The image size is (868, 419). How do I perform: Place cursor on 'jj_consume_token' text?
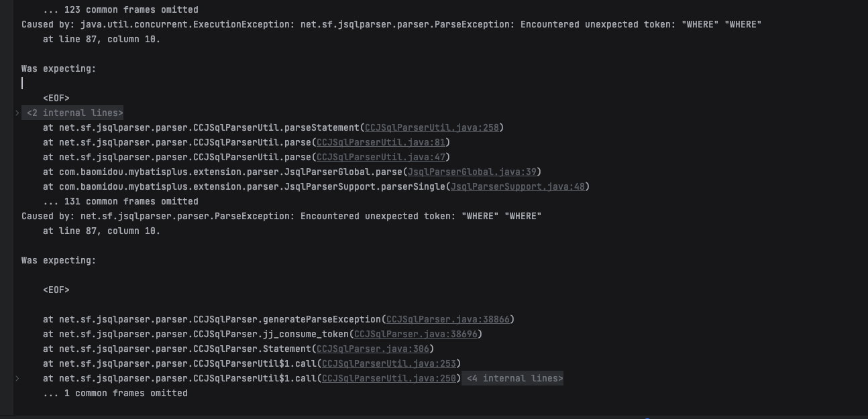[x=305, y=335]
